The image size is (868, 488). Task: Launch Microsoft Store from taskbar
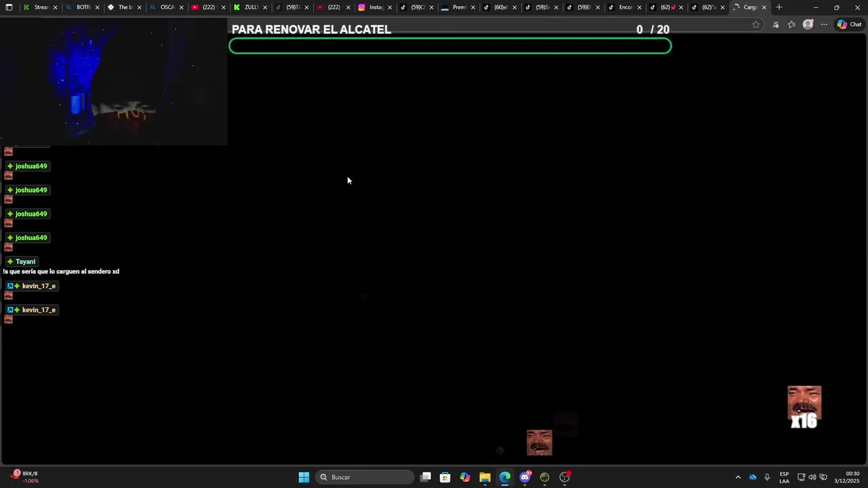pos(445,477)
